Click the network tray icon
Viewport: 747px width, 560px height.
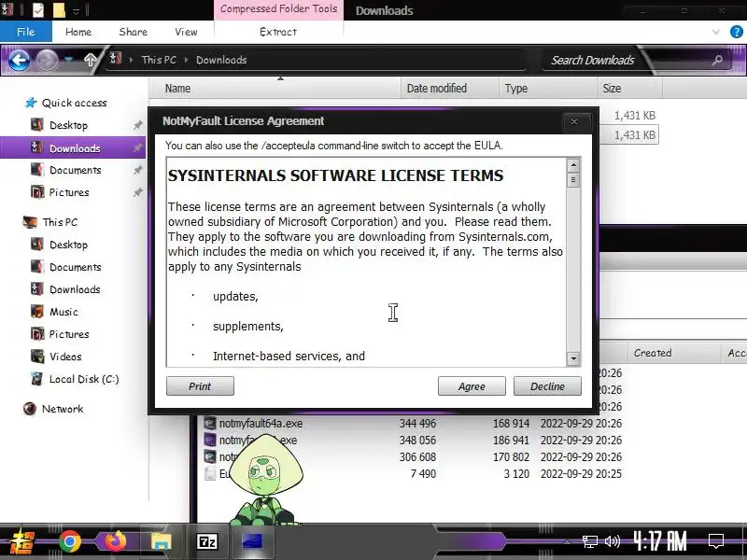pyautogui.click(x=590, y=541)
